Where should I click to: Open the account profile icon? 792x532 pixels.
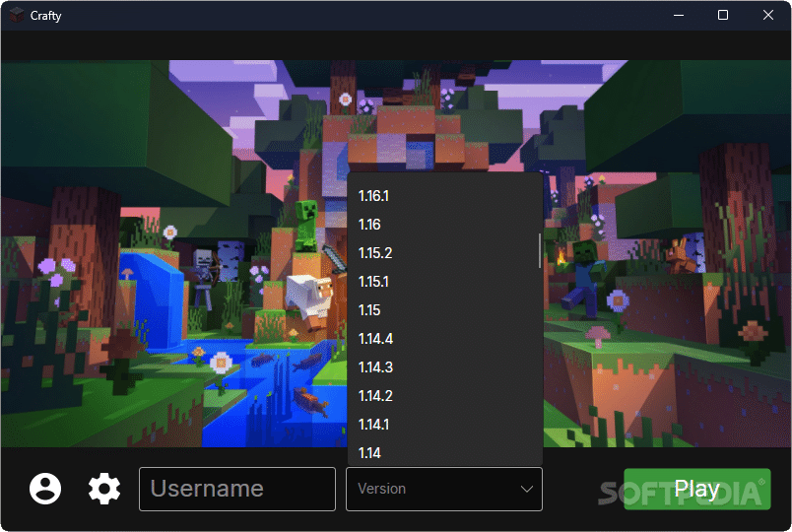(45, 489)
